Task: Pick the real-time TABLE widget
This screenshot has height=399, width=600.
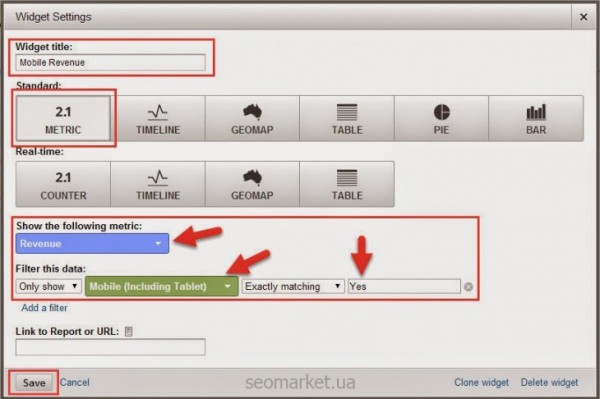Action: pos(347,184)
